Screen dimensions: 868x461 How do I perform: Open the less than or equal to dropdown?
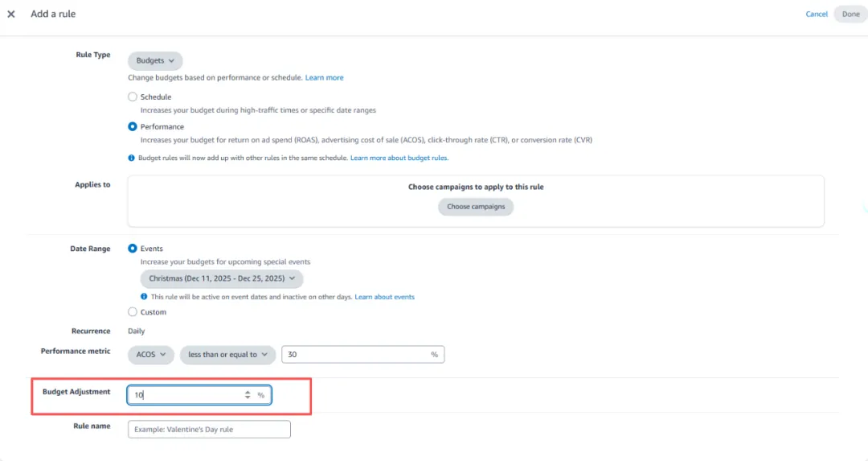[x=227, y=354]
